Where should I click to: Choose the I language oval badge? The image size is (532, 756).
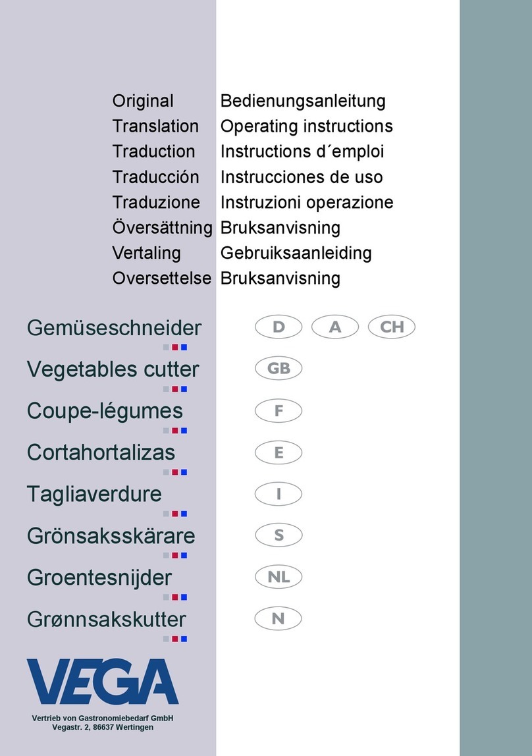pyautogui.click(x=279, y=494)
